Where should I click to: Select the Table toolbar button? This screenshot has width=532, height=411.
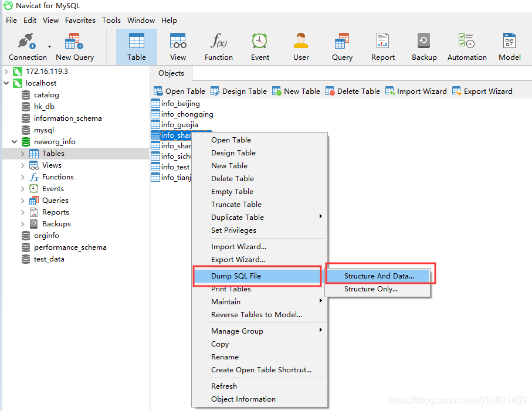[137, 46]
